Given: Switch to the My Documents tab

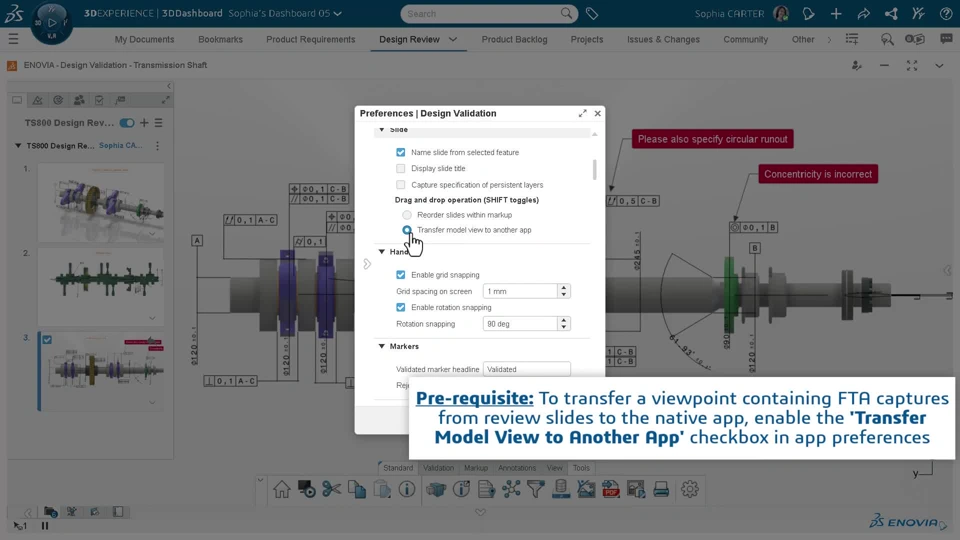Looking at the screenshot, I should 144,39.
